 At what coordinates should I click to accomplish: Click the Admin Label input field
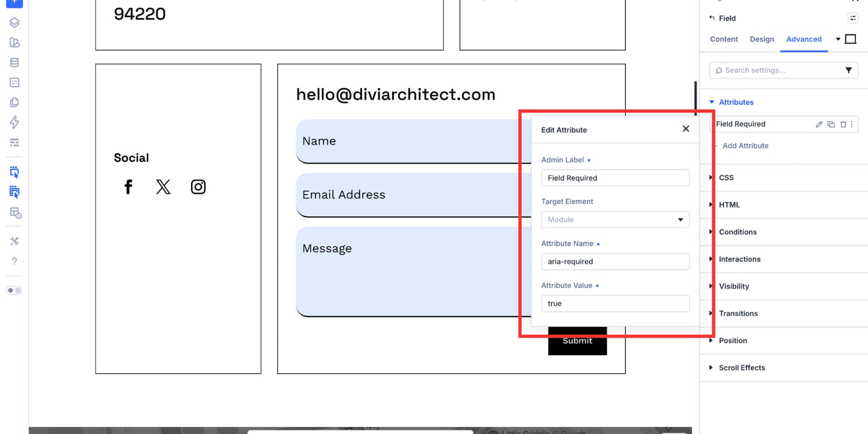point(615,178)
